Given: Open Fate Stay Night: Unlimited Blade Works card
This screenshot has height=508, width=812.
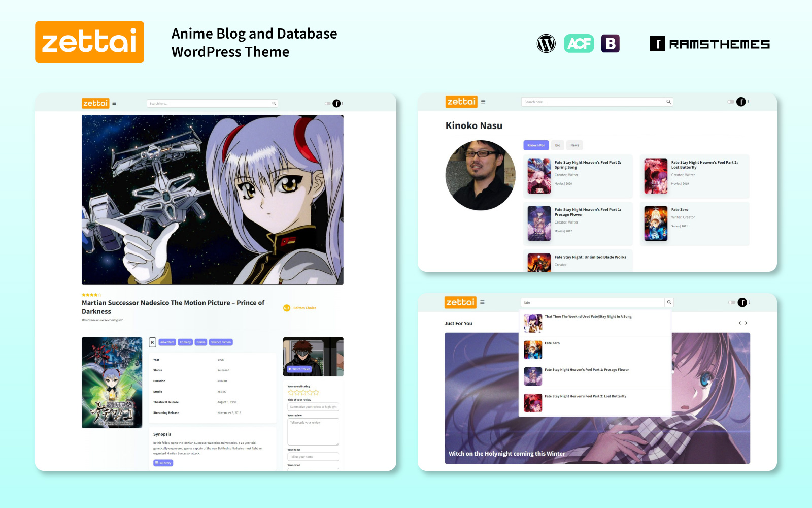Looking at the screenshot, I should pos(578,261).
